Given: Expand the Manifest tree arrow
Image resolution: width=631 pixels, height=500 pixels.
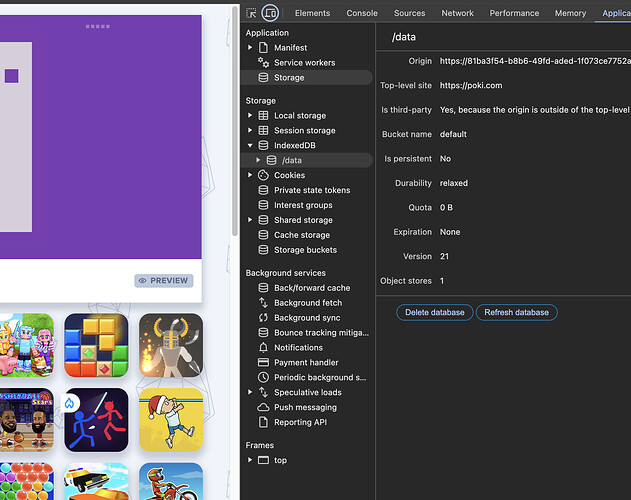Looking at the screenshot, I should [251, 47].
